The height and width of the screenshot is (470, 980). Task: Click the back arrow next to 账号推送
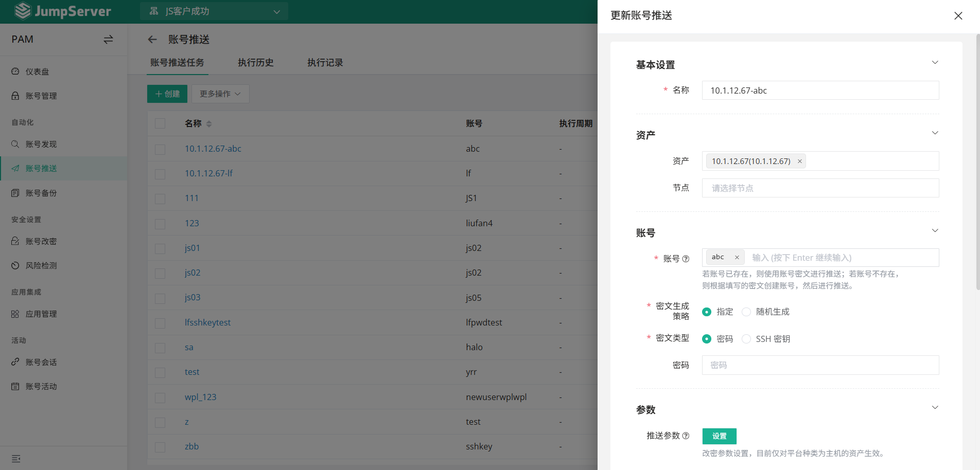coord(152,39)
